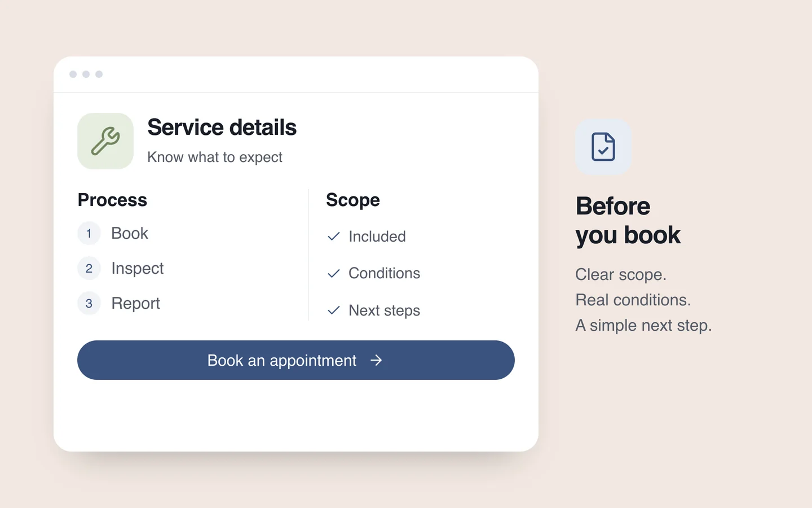Open the Process section heading
Image resolution: width=812 pixels, height=508 pixels.
112,200
